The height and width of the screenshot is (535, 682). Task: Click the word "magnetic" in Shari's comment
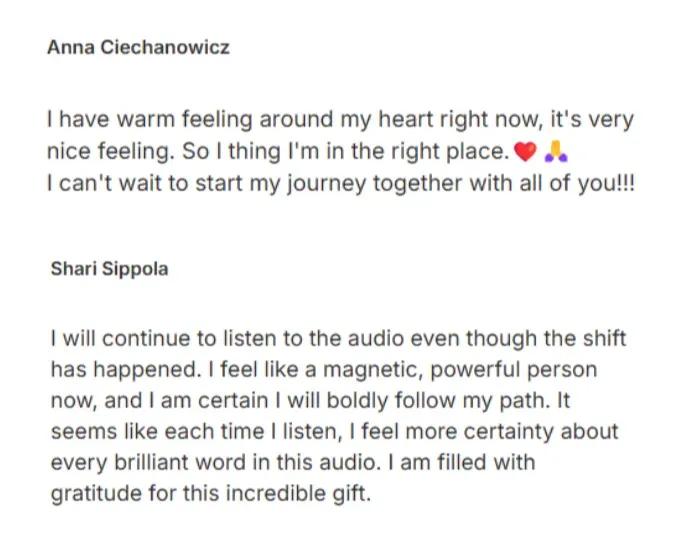pyautogui.click(x=373, y=371)
